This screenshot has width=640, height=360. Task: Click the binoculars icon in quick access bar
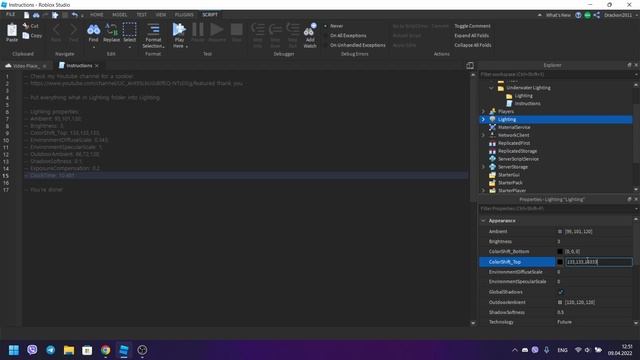pos(36,15)
